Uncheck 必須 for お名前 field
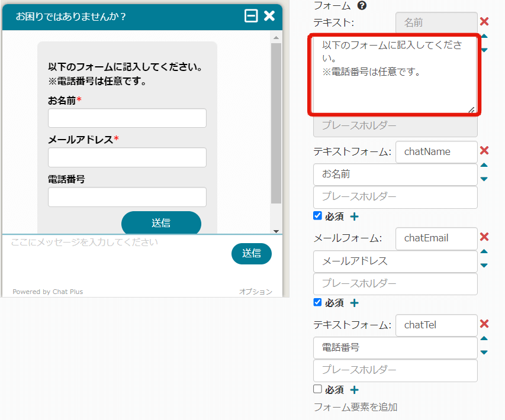The height and width of the screenshot is (420, 505). (317, 216)
